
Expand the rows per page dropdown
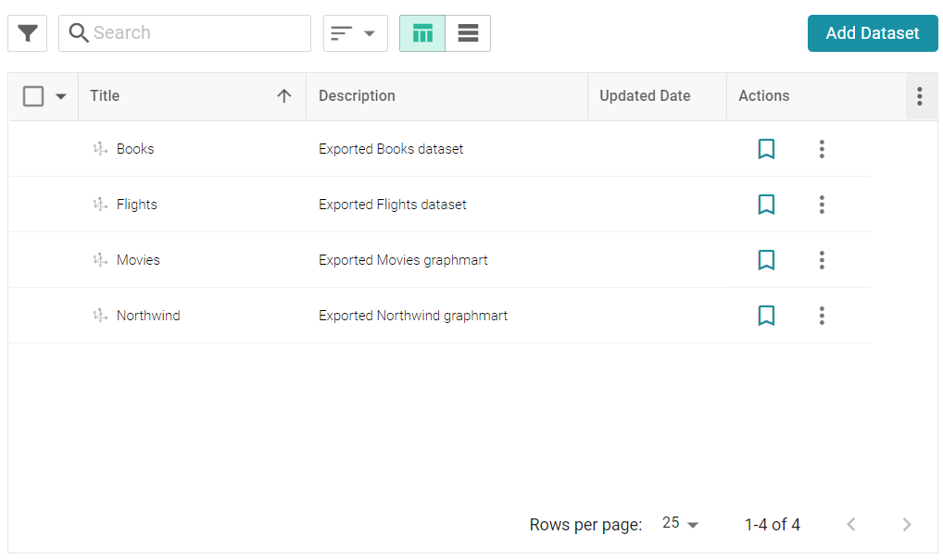681,524
